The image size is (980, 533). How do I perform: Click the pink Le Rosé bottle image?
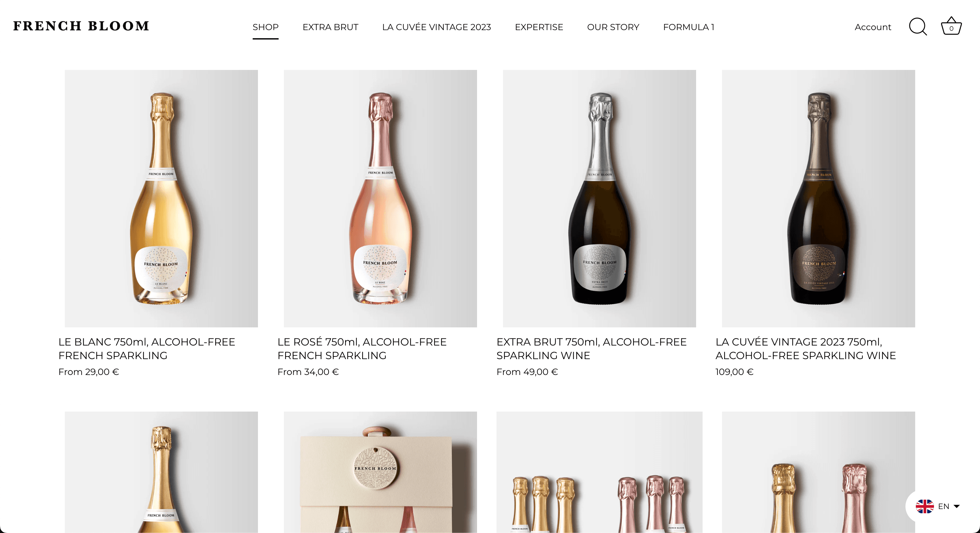coord(380,198)
